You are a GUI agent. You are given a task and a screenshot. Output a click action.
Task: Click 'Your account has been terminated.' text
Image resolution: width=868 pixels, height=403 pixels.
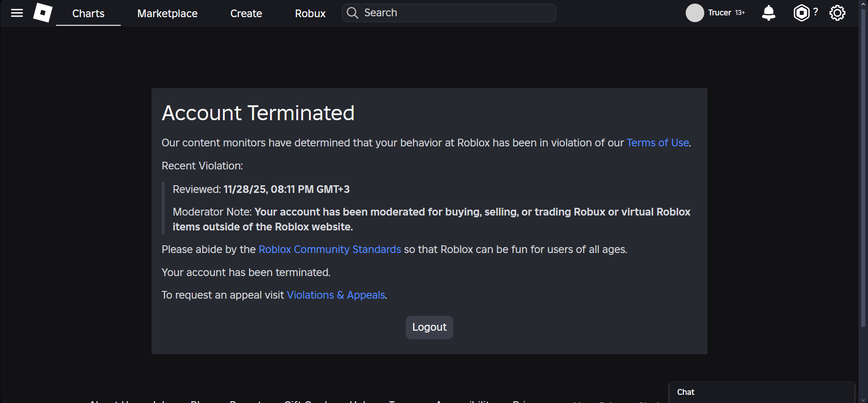(246, 272)
